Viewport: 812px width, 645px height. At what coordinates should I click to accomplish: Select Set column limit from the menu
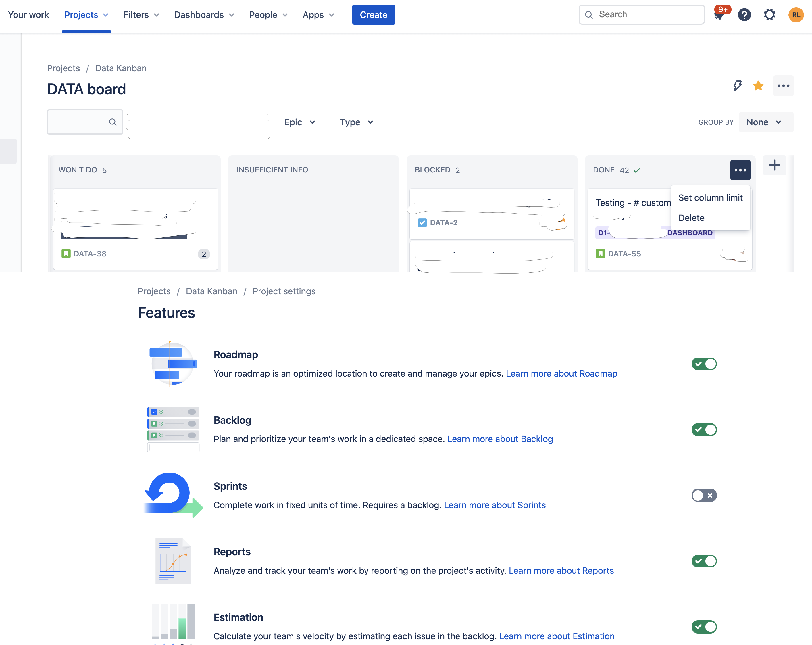click(710, 197)
